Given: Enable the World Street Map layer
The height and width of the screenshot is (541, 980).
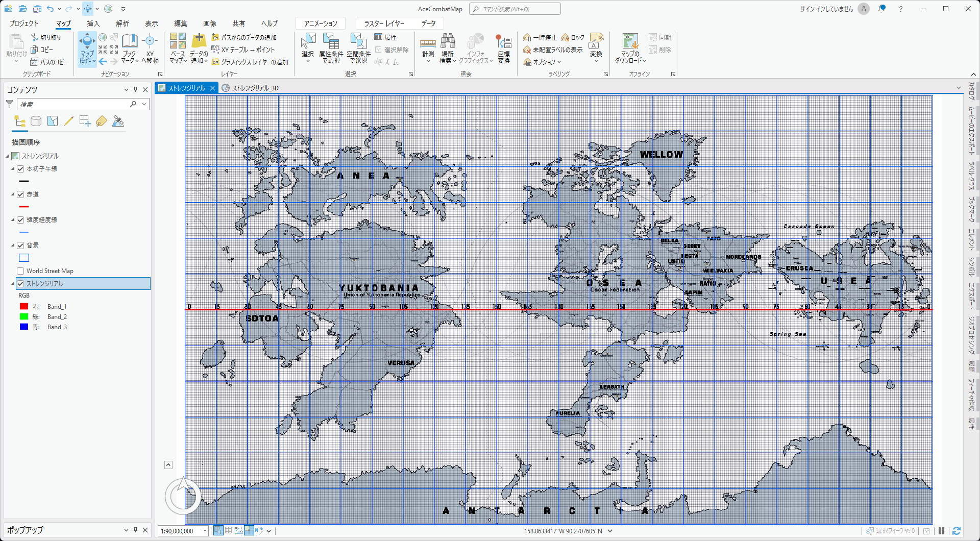Looking at the screenshot, I should tap(20, 271).
